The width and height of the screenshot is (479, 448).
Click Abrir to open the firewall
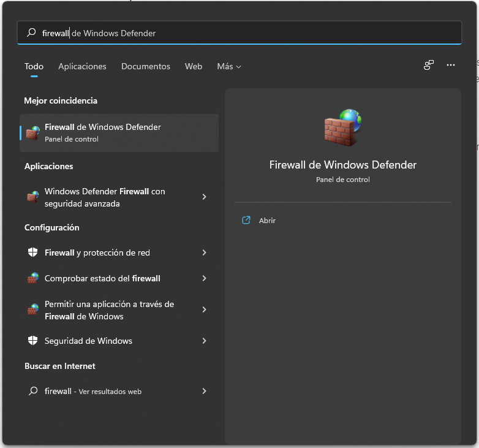(267, 221)
